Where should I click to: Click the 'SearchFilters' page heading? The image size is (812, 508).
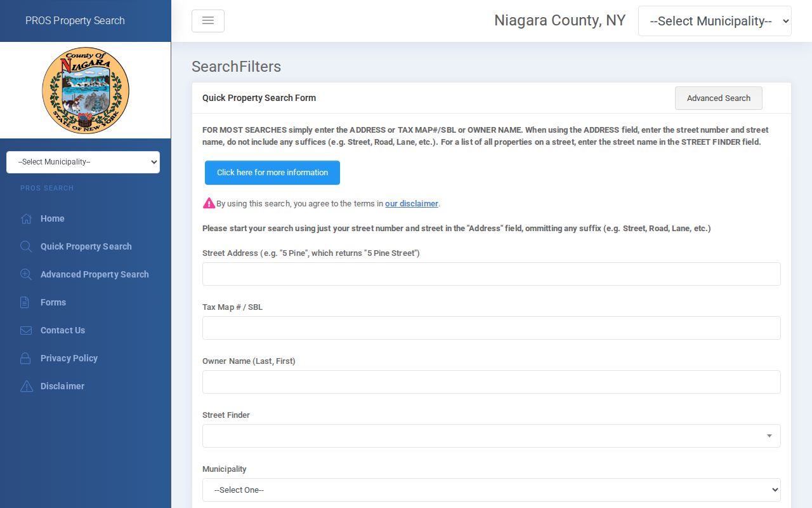pyautogui.click(x=236, y=67)
